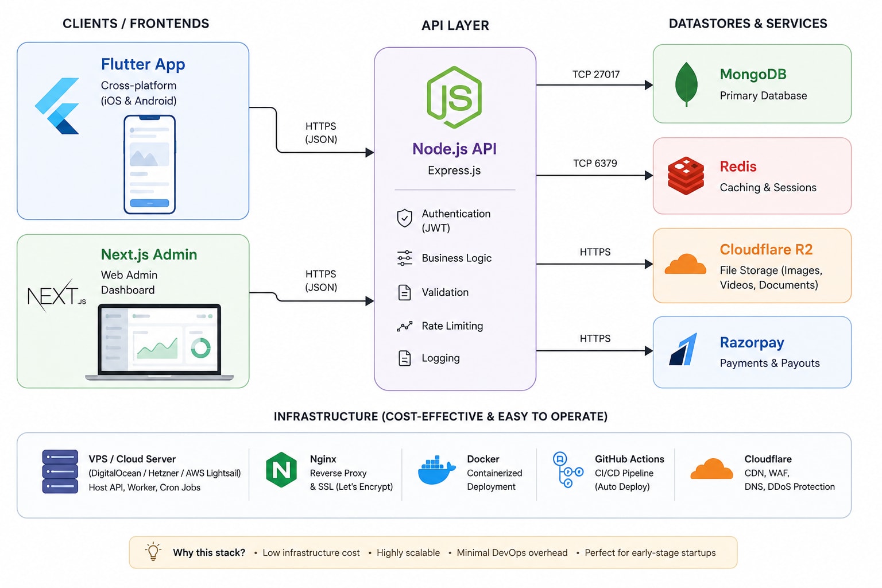Click the 'Payments & Payouts' subtitle
This screenshot has height=588, width=882.
point(769,363)
